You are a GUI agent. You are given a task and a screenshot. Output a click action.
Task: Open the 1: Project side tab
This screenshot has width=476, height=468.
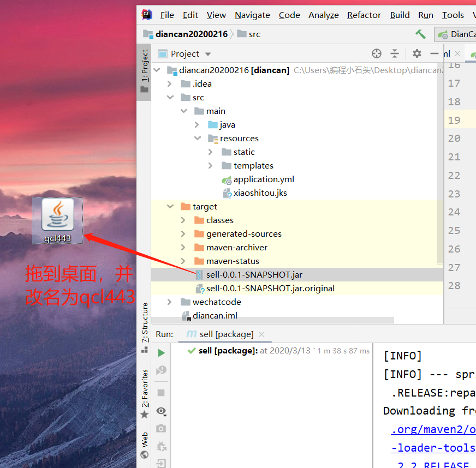[145, 71]
